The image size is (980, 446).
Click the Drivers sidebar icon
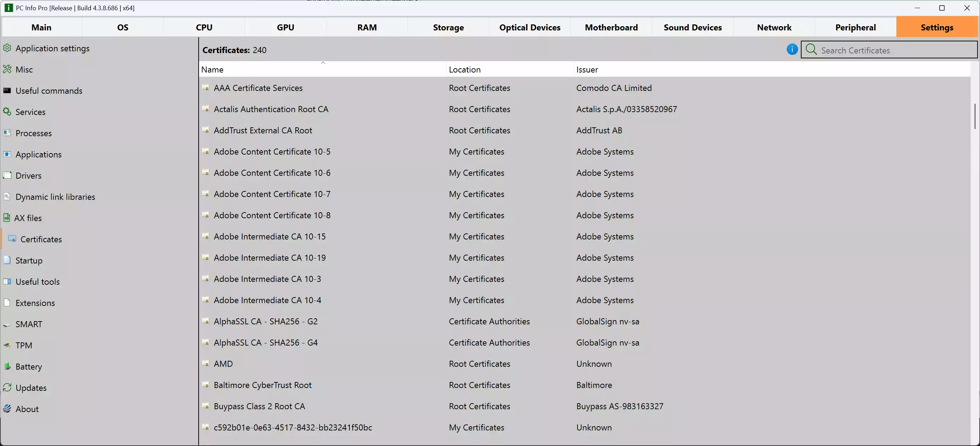pos(7,175)
